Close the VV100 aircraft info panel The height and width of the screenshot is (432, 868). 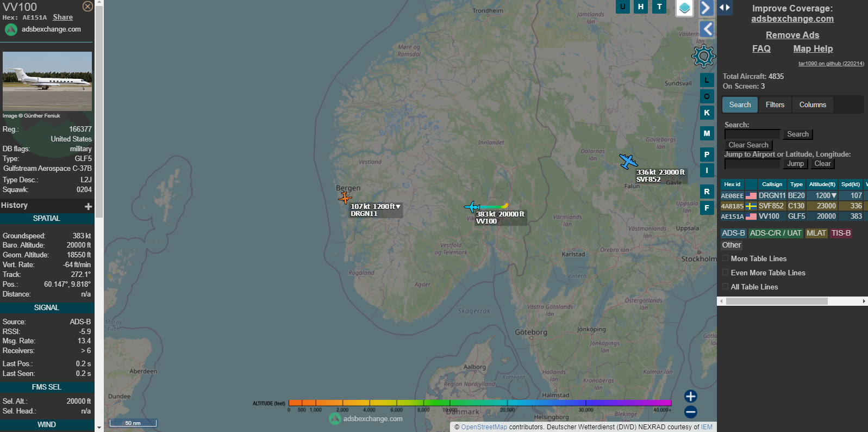[88, 7]
